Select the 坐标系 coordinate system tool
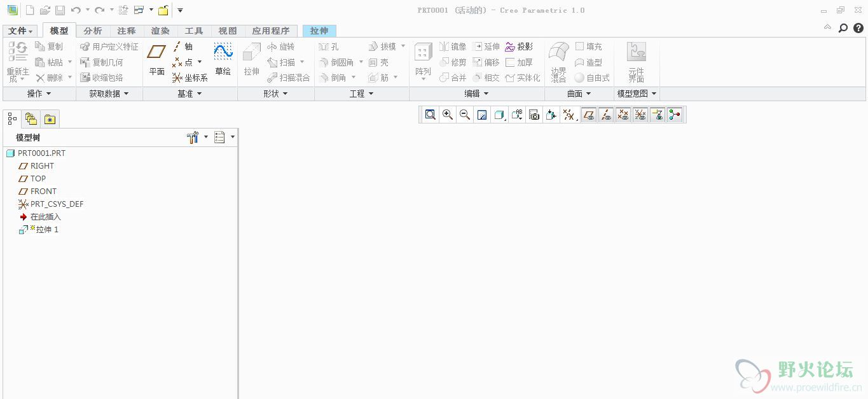Screen dimensions: 868x399 [x=190, y=78]
